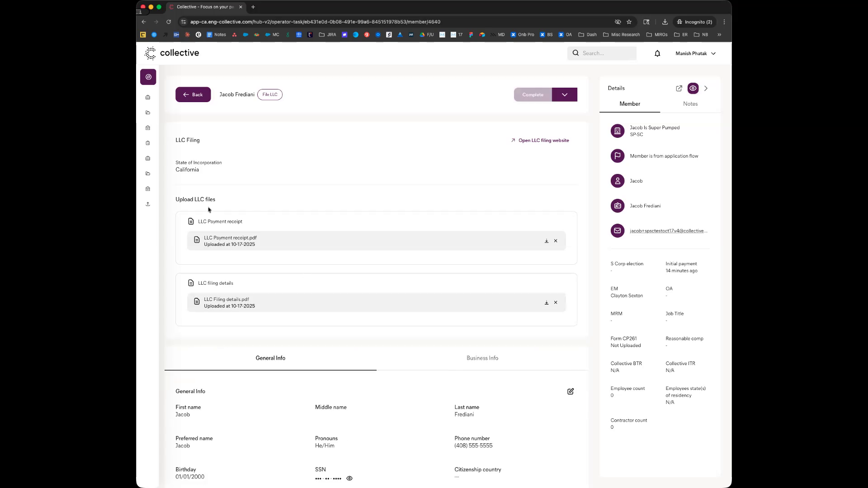Collapse the Details panel with chevron

click(706, 89)
